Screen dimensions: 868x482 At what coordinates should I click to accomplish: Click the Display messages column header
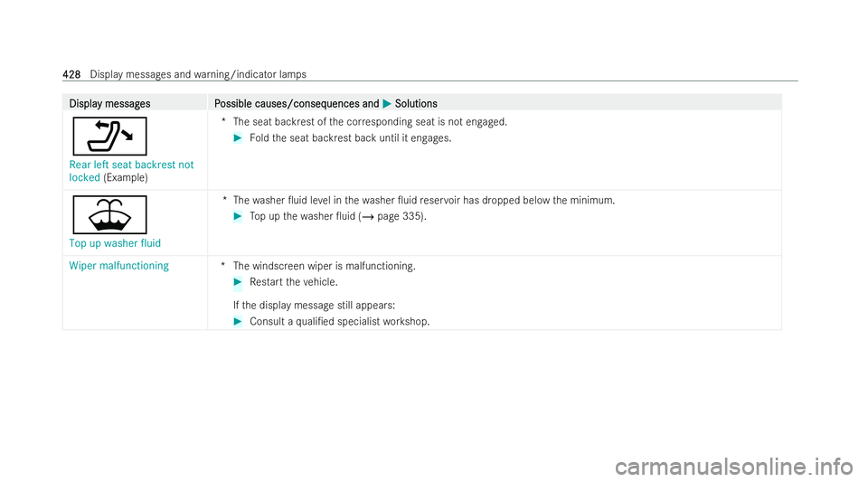click(109, 103)
